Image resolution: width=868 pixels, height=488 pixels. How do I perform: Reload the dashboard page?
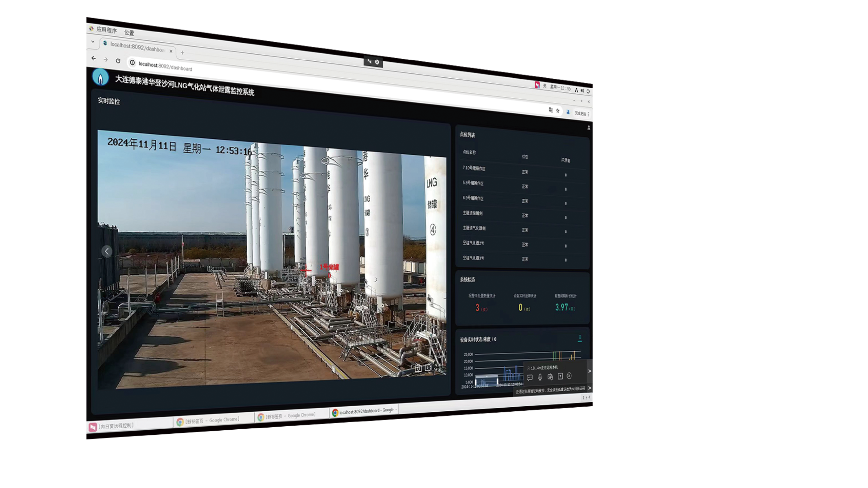(x=118, y=61)
